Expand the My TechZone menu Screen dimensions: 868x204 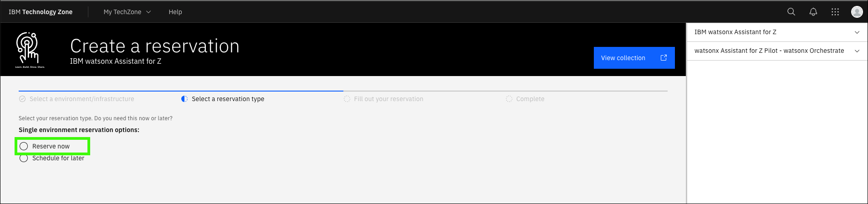pyautogui.click(x=127, y=12)
